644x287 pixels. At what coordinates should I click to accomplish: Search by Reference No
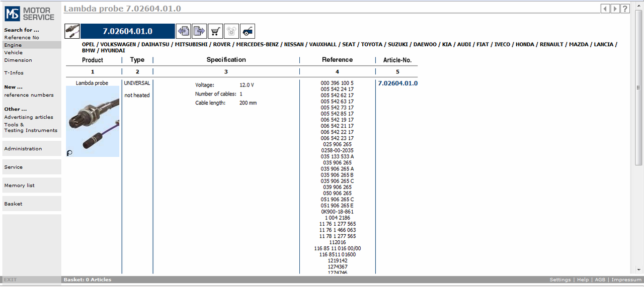22,37
